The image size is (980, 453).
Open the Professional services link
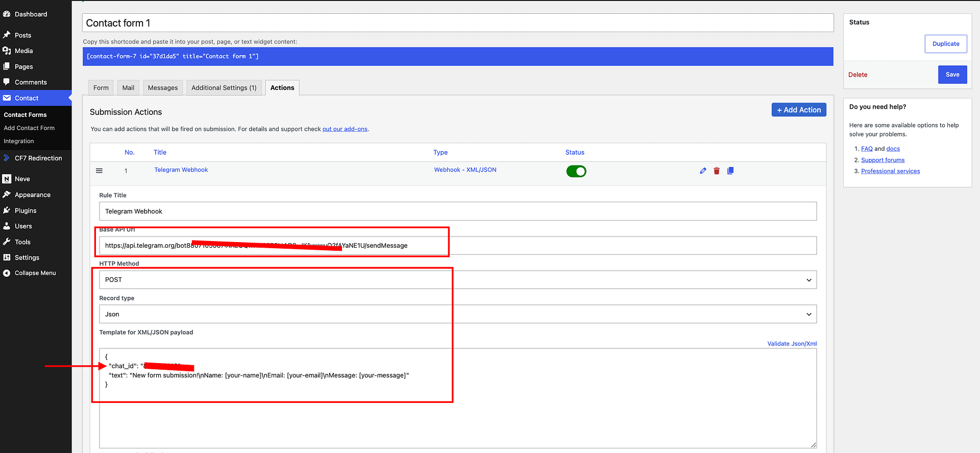890,171
